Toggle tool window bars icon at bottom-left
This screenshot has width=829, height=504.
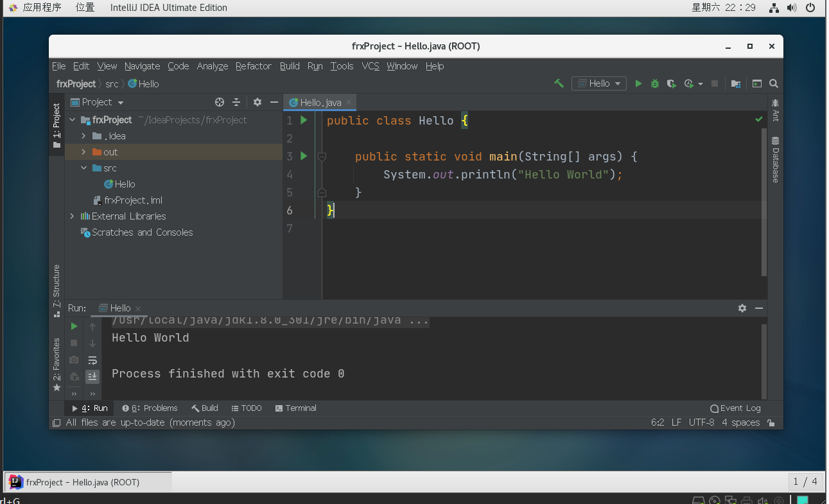(57, 423)
